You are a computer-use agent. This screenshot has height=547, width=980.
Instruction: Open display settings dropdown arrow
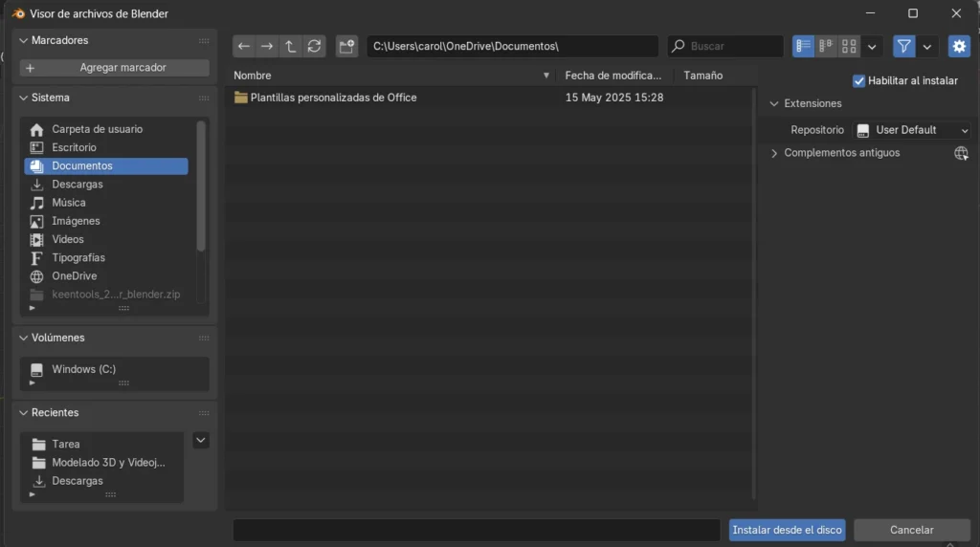tap(872, 46)
